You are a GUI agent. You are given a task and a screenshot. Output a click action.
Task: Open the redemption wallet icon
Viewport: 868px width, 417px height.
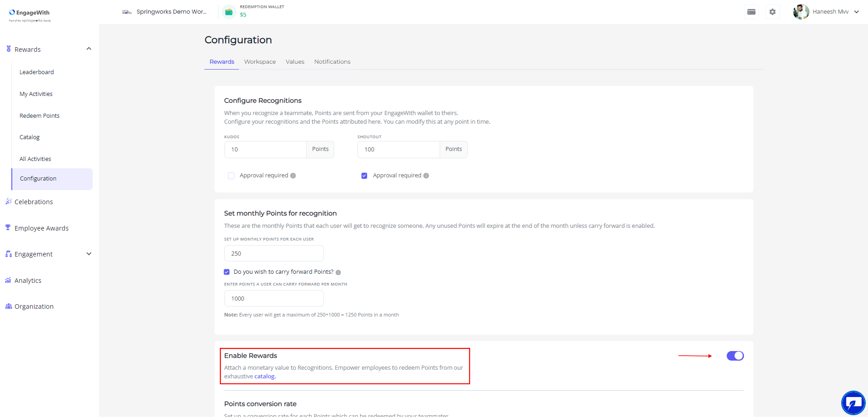(x=229, y=12)
